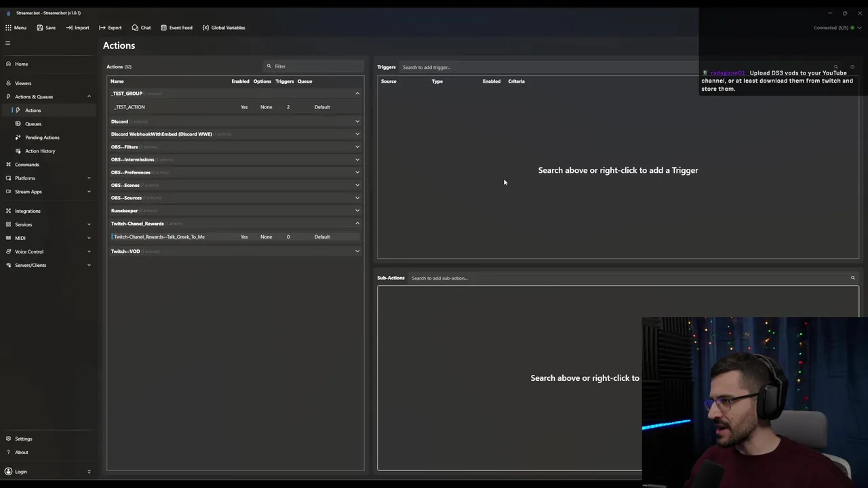Click the MIDI sidebar icon

[x=8, y=238]
